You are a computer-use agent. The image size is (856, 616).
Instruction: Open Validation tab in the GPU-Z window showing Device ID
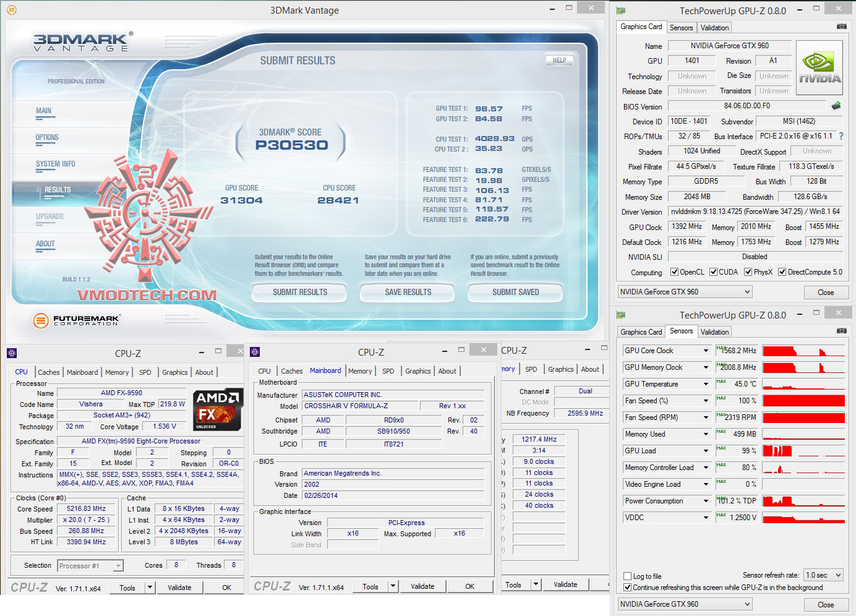[714, 28]
